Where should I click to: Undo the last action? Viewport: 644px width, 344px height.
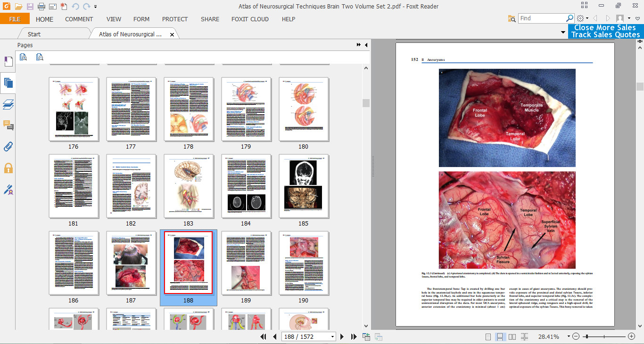click(x=75, y=7)
